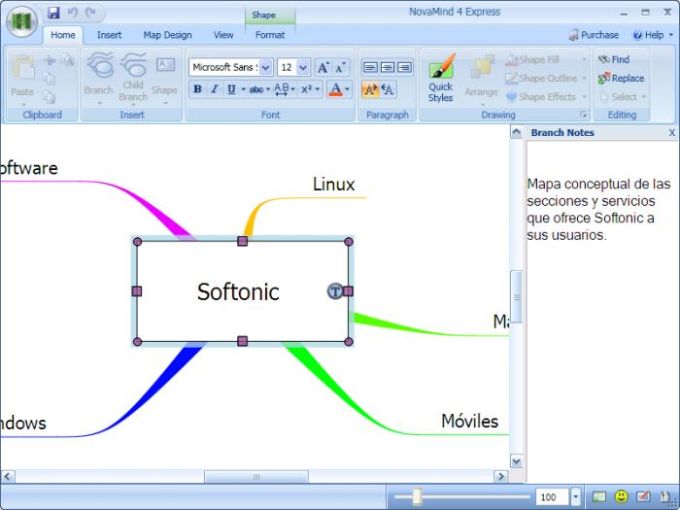Click the Replace tool in Editing group
The height and width of the screenshot is (510, 680).
[x=621, y=78]
